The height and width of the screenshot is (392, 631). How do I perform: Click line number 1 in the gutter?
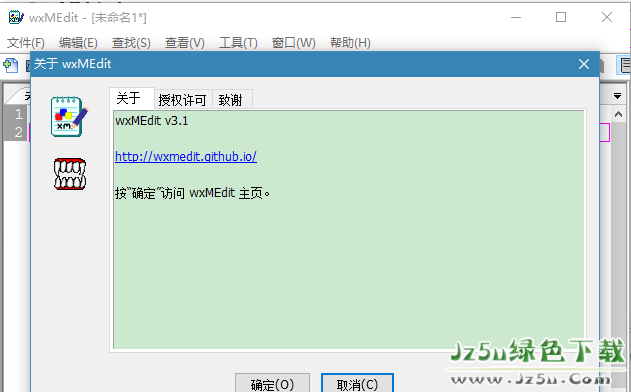coord(18,114)
